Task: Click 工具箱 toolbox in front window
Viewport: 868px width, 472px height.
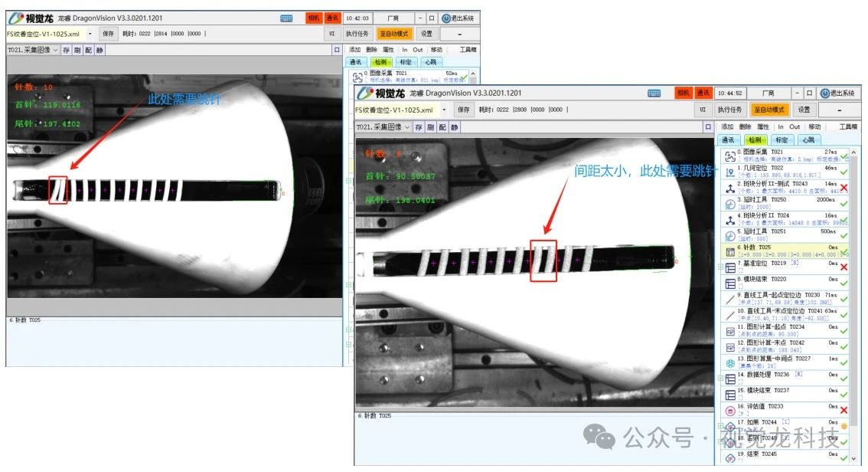Action: [x=847, y=127]
